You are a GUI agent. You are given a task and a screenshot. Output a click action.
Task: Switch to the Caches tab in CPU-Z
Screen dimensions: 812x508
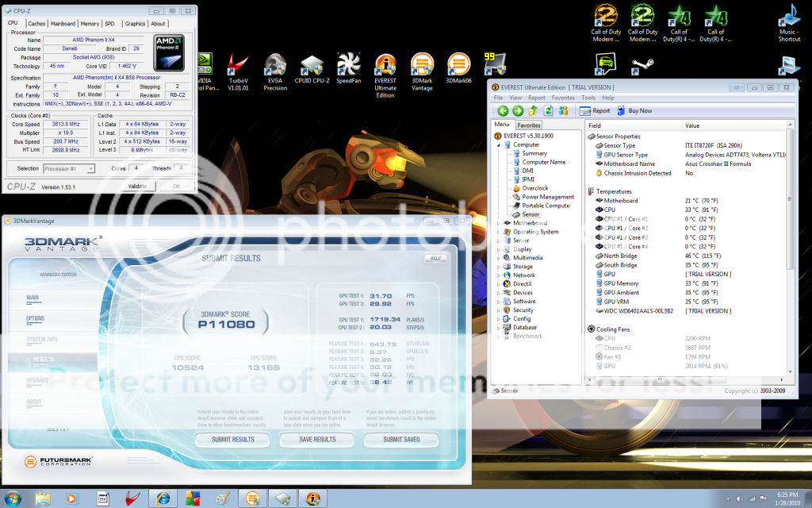[36, 23]
